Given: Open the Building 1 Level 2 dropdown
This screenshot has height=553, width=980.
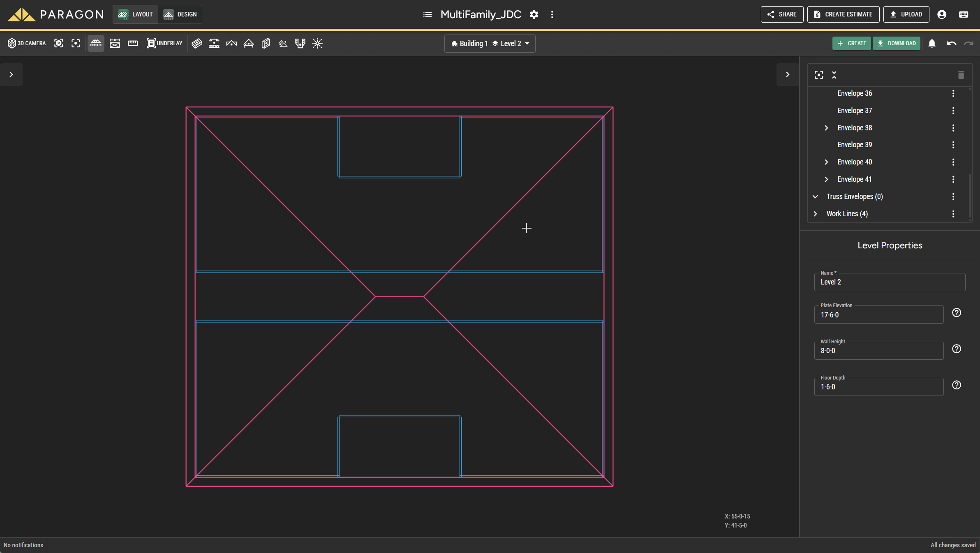Looking at the screenshot, I should [x=490, y=44].
